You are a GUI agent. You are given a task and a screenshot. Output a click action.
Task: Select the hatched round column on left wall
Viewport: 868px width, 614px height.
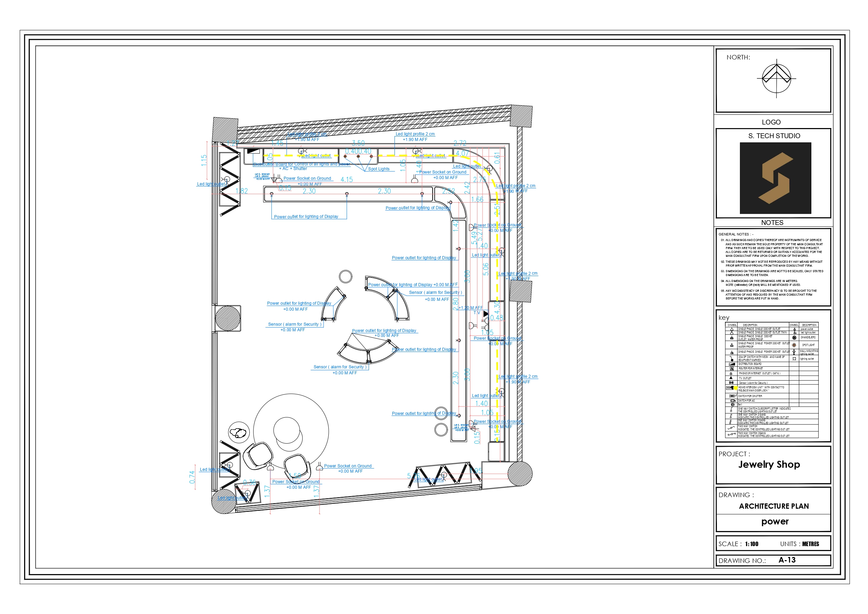(x=228, y=318)
